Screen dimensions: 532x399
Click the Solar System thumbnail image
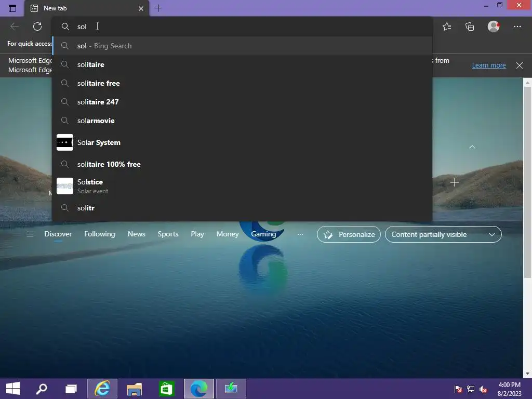pos(65,142)
